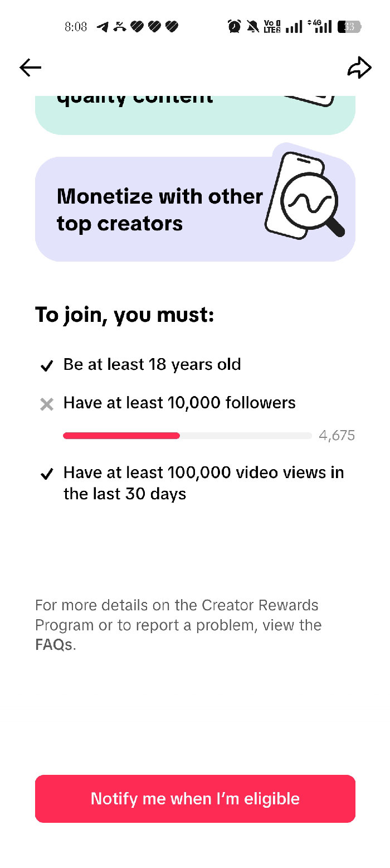This screenshot has height=868, width=390.
Task: Open the Monetize with other top creators card
Action: point(159,210)
